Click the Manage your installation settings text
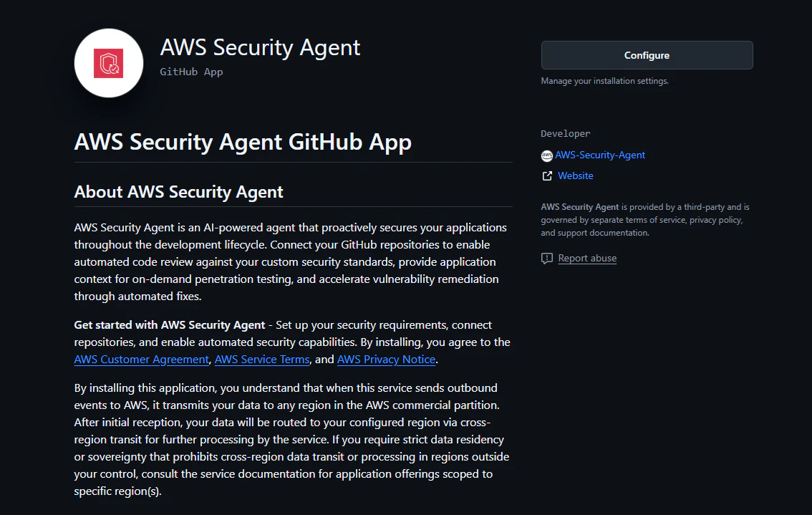The image size is (812, 515). 605,81
